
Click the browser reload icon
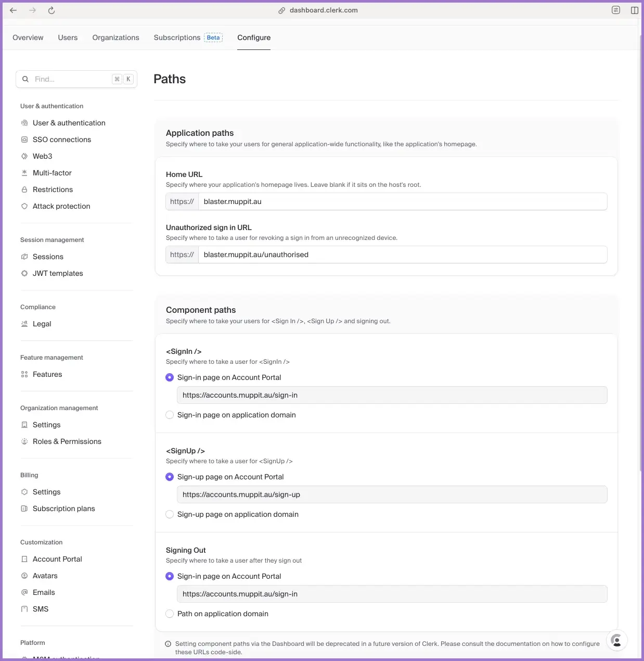[x=51, y=10]
